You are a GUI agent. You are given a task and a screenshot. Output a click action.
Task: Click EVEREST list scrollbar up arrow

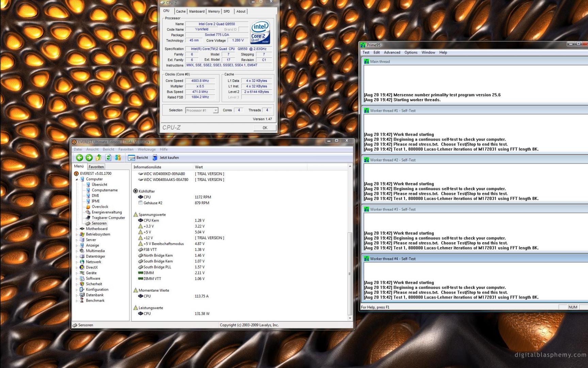point(350,166)
